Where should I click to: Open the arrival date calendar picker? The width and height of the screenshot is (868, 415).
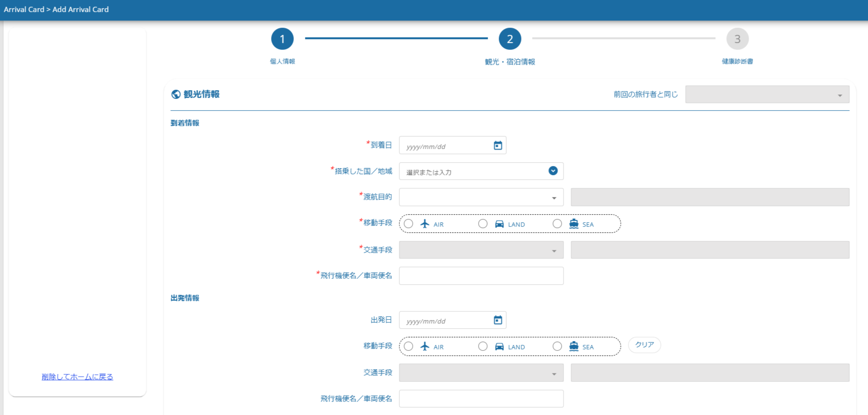[498, 145]
